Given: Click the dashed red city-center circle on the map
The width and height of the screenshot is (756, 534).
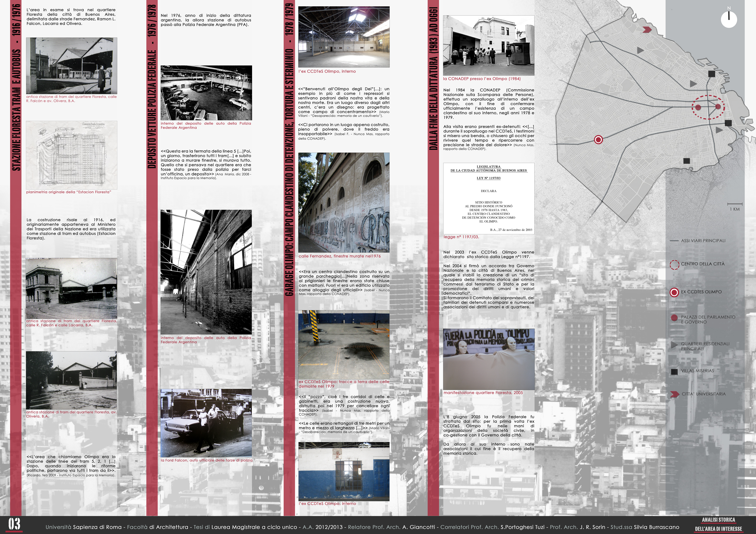Looking at the screenshot, I should 708,107.
